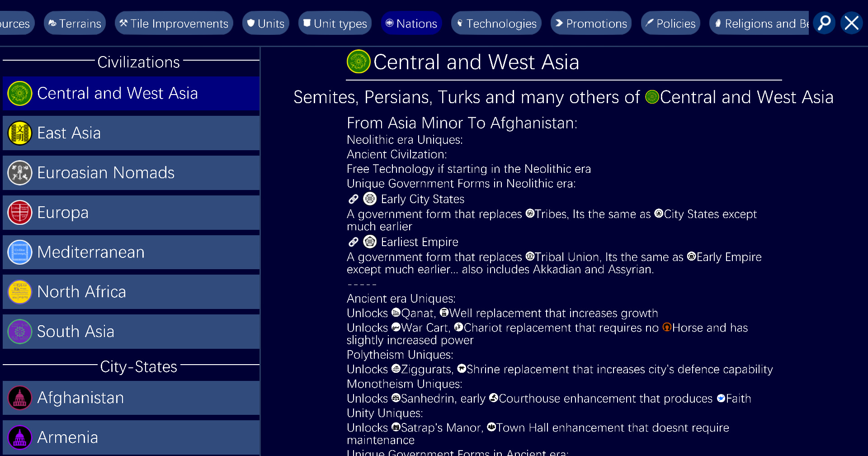Viewport: 868px width, 456px height.
Task: Click the chain link icon beside Early City States
Action: pos(354,199)
